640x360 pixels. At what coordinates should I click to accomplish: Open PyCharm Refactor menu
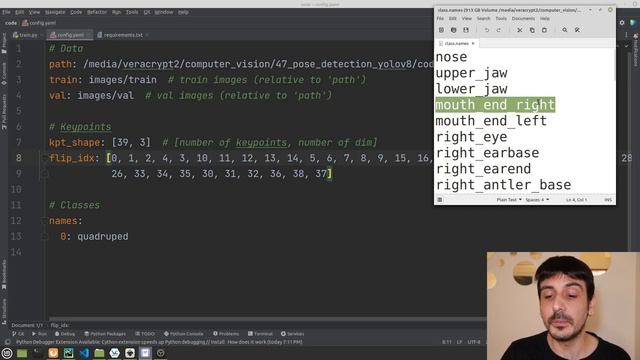click(x=97, y=12)
